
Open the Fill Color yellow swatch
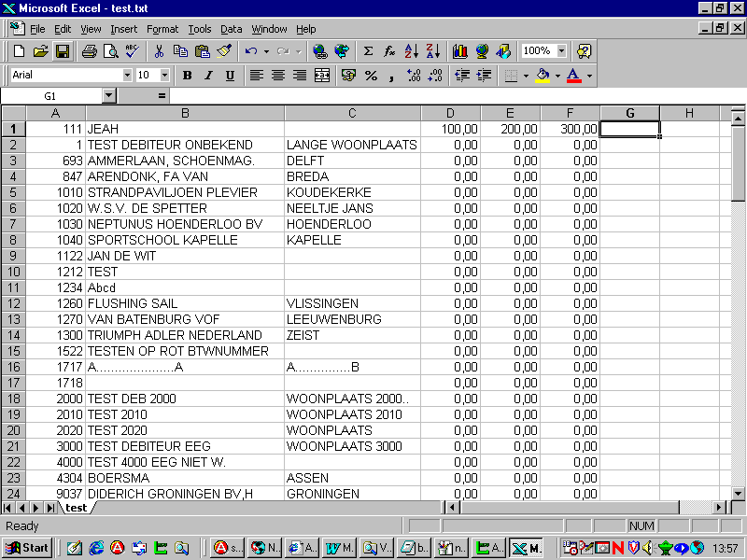pyautogui.click(x=543, y=75)
